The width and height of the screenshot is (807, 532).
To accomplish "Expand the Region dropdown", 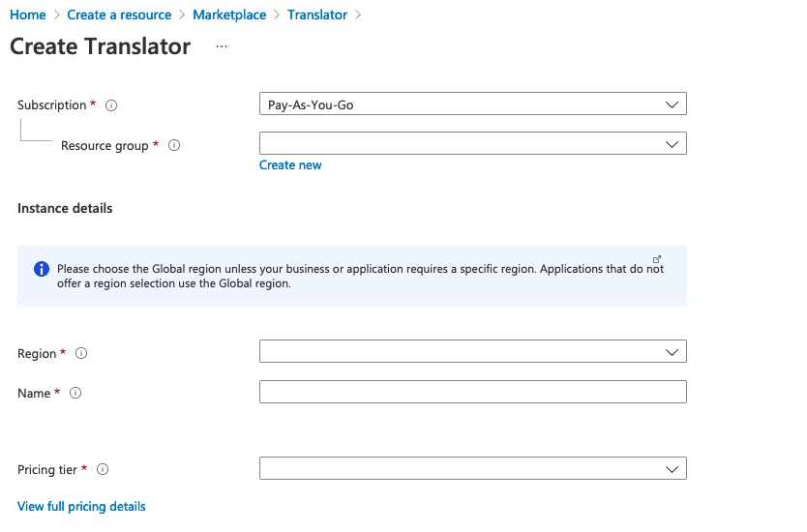I will [x=473, y=351].
